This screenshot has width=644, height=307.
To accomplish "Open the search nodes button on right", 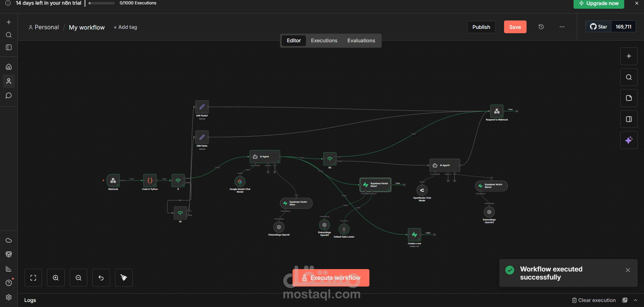I will pos(629,77).
